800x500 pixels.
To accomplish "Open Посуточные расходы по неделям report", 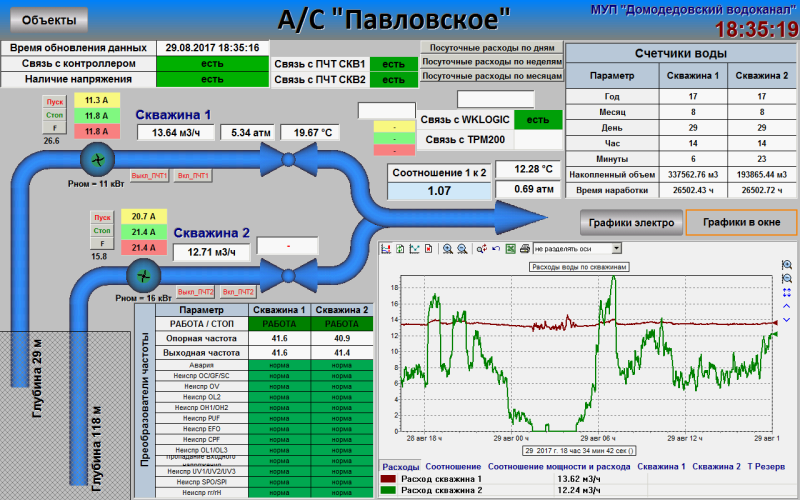I will 490,61.
